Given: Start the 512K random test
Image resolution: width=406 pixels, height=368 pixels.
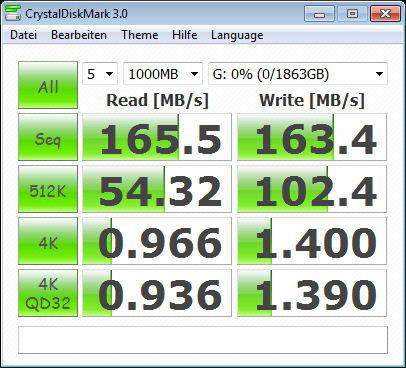Looking at the screenshot, I should pyautogui.click(x=48, y=189).
